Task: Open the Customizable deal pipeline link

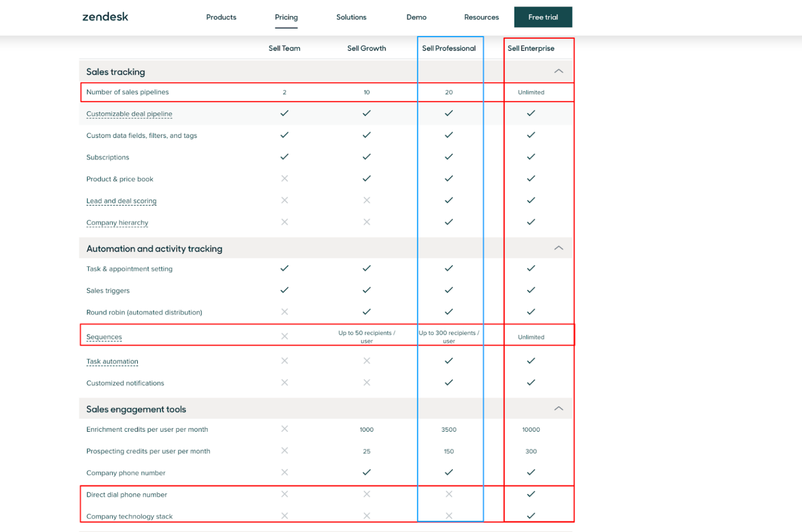Action: click(x=129, y=113)
